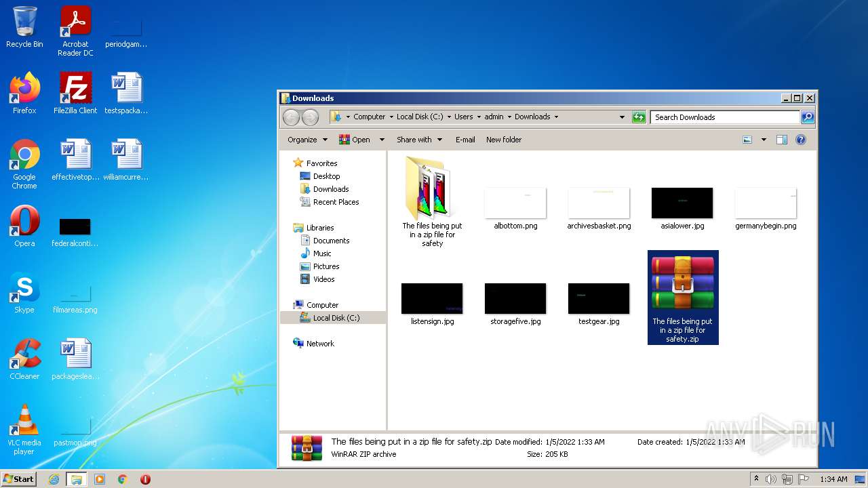
Task: Open the Organize dropdown menu
Action: pos(308,140)
